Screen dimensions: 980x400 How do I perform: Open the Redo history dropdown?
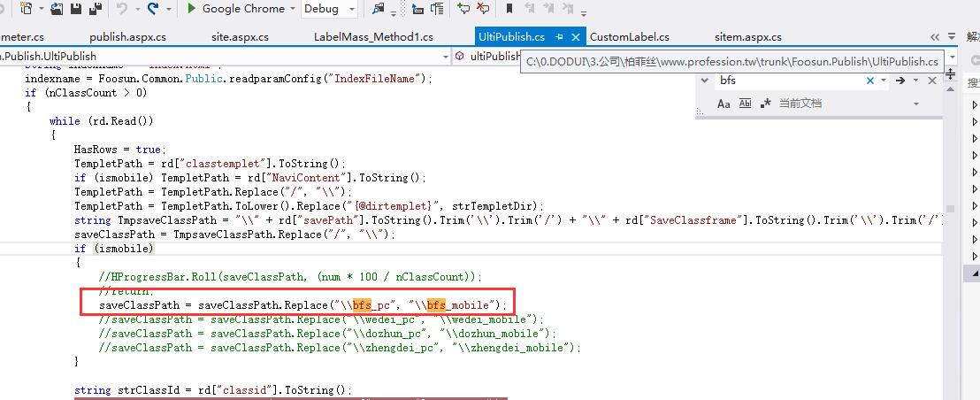169,9
